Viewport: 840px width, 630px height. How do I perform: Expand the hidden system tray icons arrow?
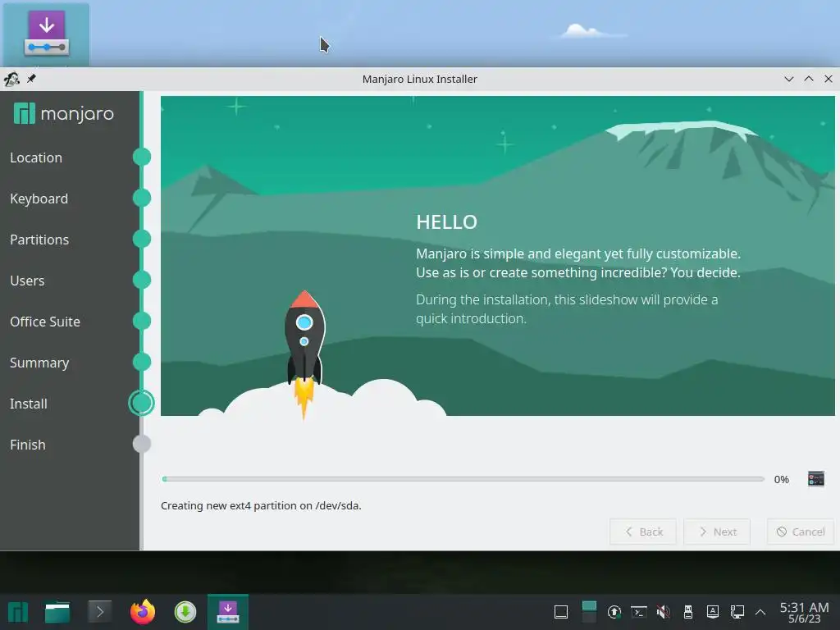760,612
